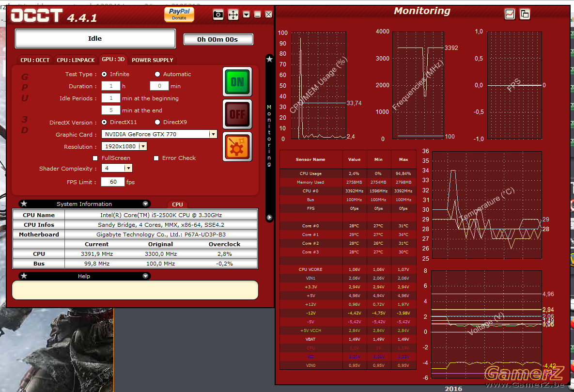Click the Voltage (V) graph
This screenshot has height=392, width=574.
(x=486, y=324)
